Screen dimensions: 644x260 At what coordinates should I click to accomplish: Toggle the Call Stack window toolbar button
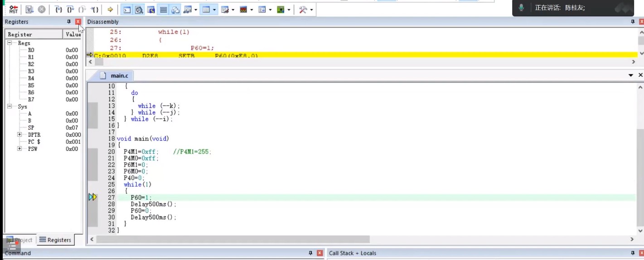pos(175,9)
